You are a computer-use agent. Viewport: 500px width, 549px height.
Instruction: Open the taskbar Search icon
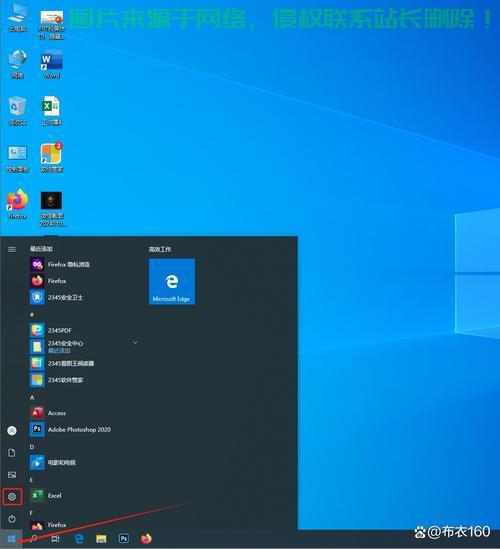pyautogui.click(x=34, y=539)
